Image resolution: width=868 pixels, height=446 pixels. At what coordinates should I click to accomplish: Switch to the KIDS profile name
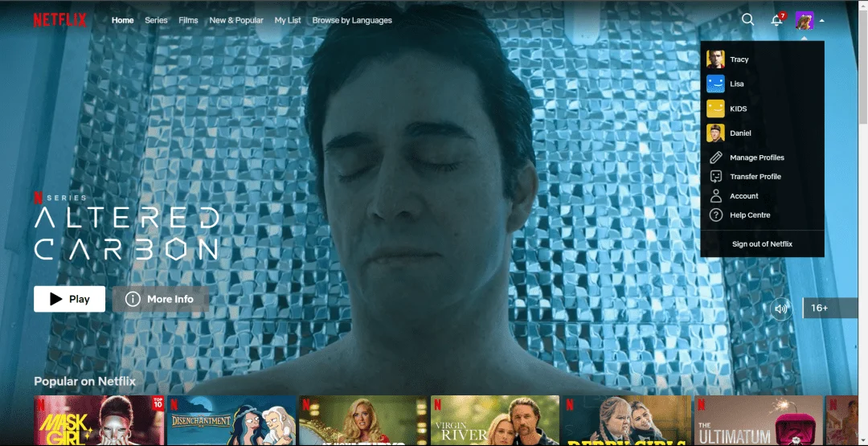click(739, 108)
